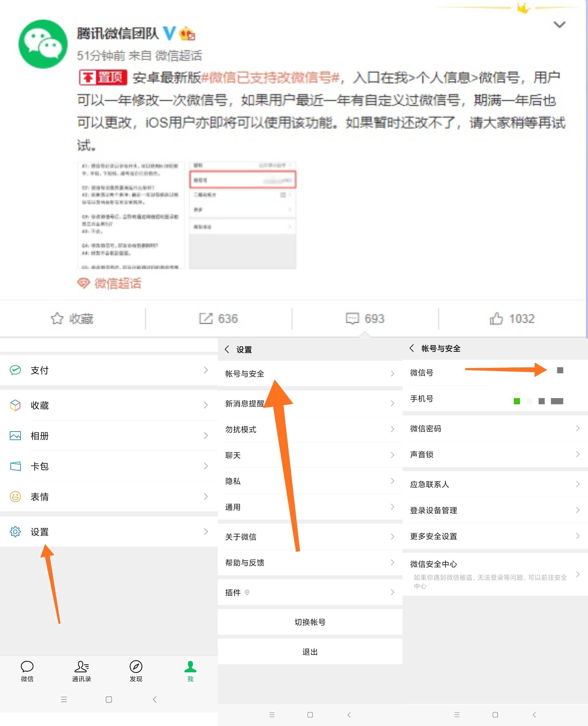Open 登录设备管理
588x726 pixels.
coord(495,510)
